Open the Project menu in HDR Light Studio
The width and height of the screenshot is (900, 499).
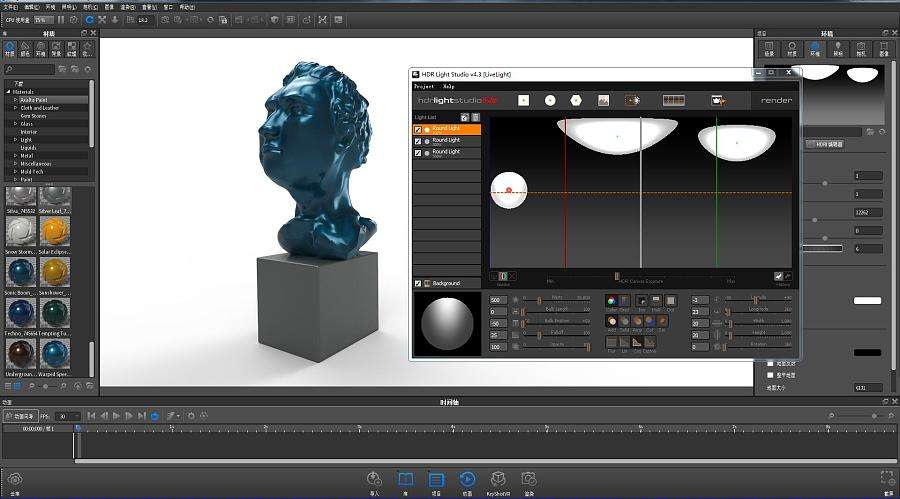coord(424,86)
